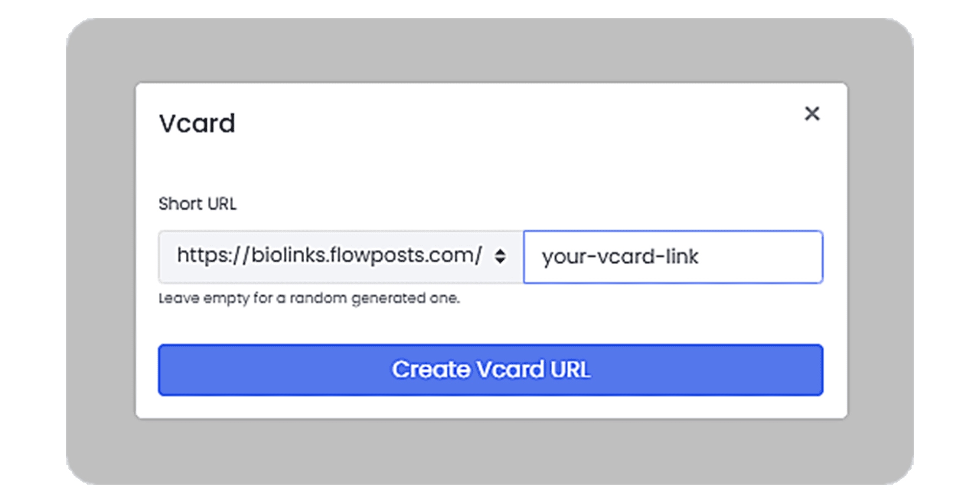This screenshot has height=503, width=980.
Task: Focus the your-vcard-link input field
Action: coord(673,257)
